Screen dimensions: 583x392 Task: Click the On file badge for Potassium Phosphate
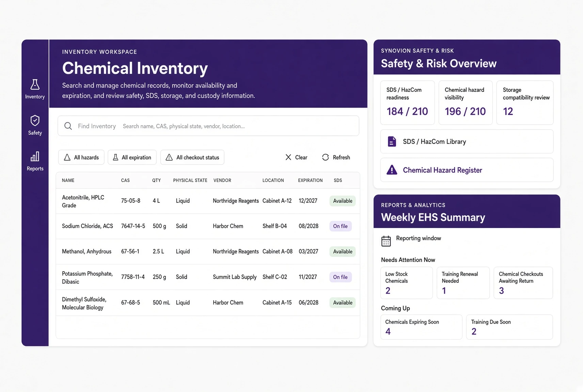(341, 277)
